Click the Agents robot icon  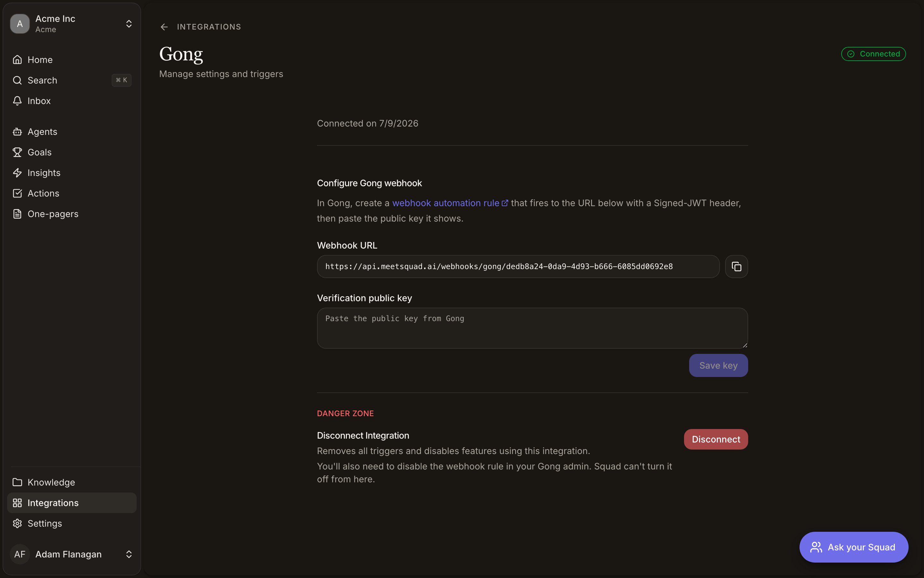pos(17,132)
